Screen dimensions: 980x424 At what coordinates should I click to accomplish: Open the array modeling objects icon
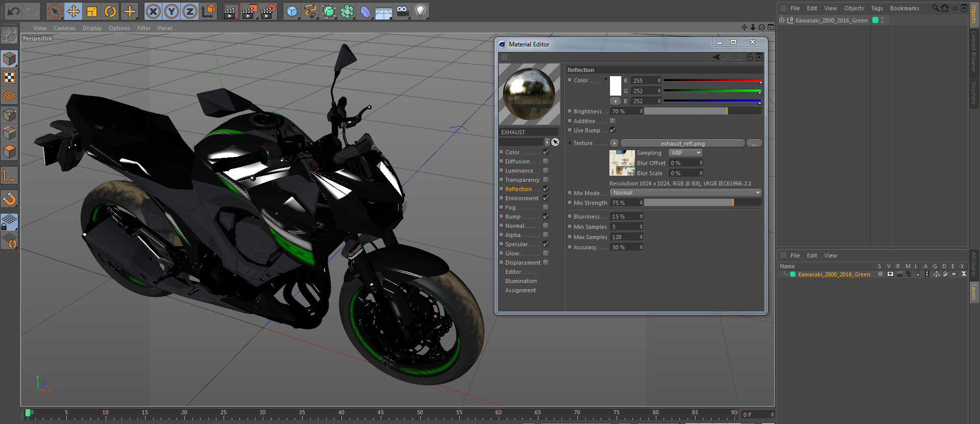coord(347,11)
